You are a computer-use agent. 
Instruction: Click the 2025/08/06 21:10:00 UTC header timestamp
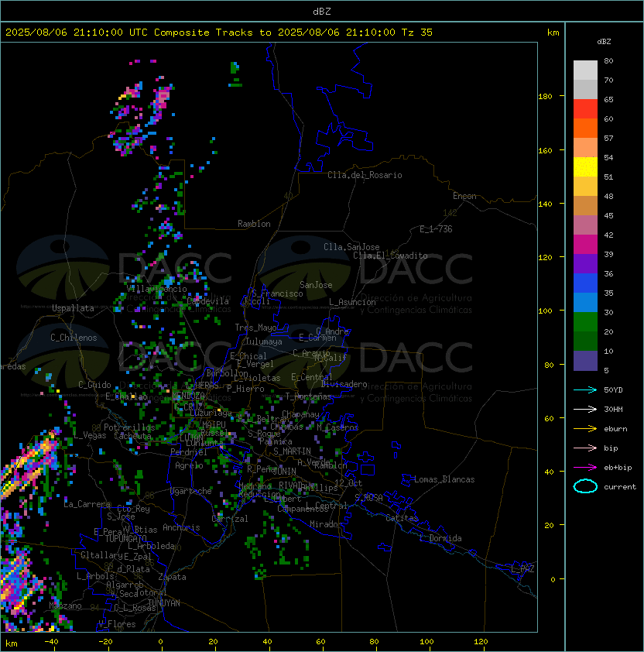76,33
